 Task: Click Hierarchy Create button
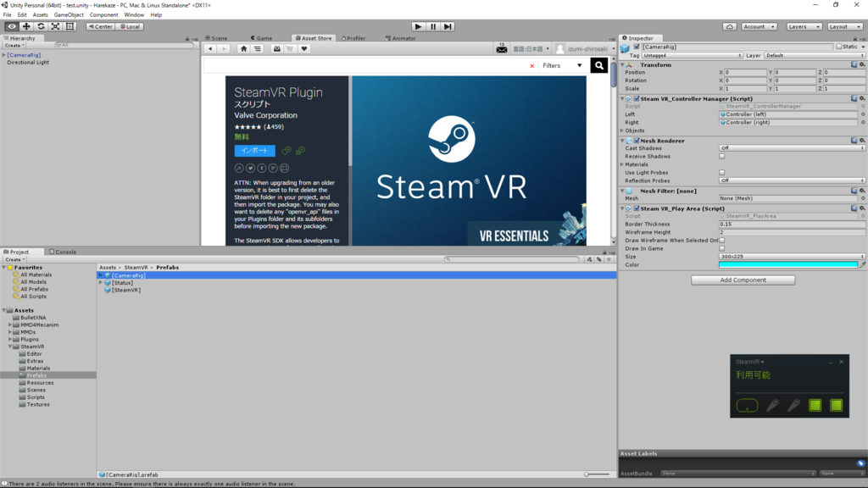point(14,46)
